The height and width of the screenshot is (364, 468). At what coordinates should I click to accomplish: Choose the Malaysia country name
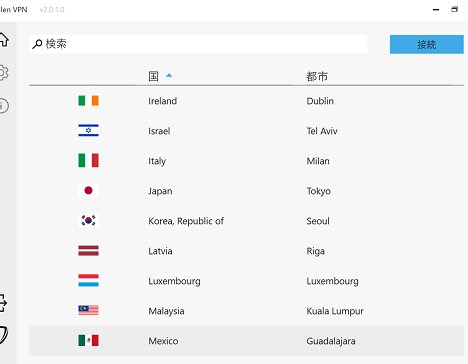166,311
